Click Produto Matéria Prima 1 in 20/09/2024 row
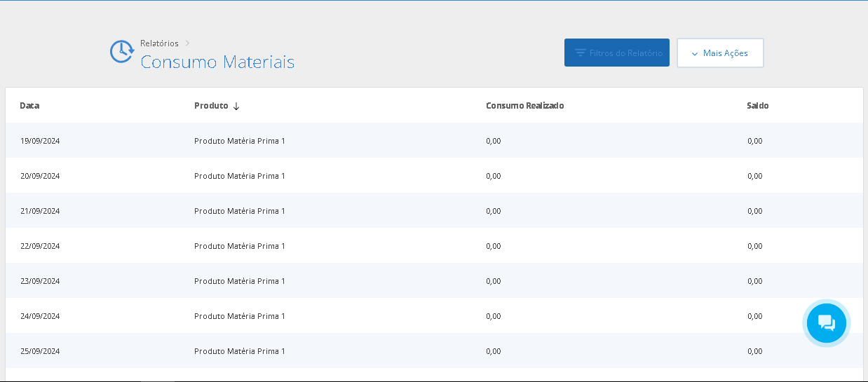This screenshot has width=868, height=382. [240, 176]
